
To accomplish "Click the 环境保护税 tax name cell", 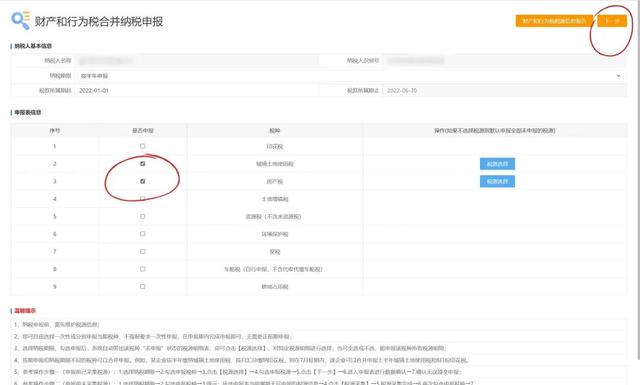I will click(275, 234).
